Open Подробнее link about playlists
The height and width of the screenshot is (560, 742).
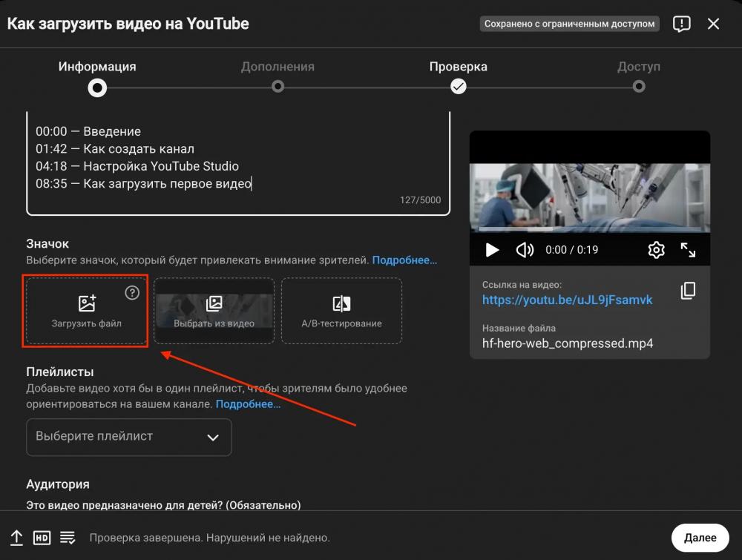point(248,404)
